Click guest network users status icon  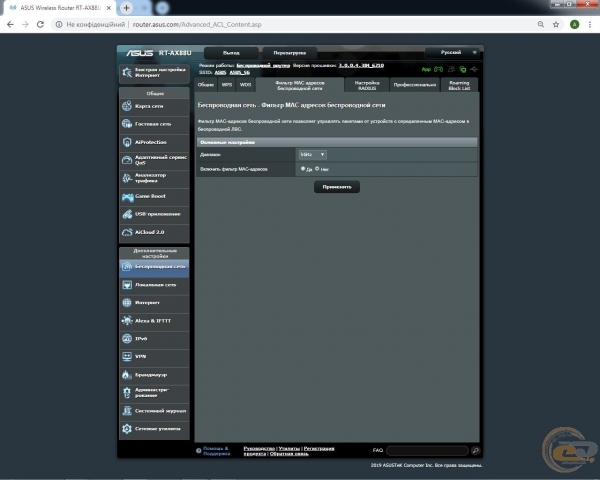[452, 69]
